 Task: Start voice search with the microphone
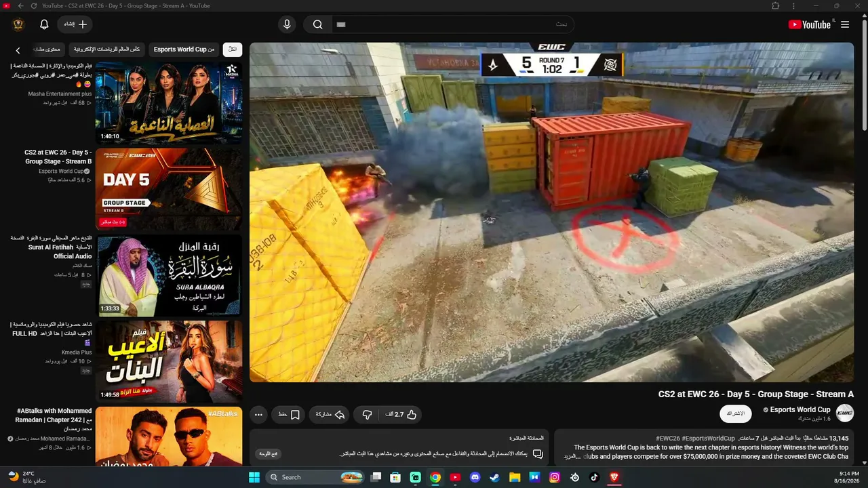pyautogui.click(x=287, y=24)
